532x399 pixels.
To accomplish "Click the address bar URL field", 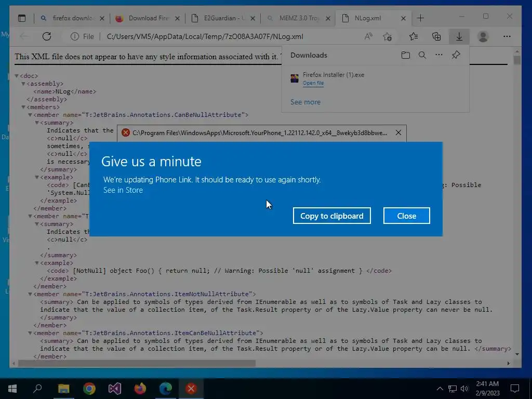I will tap(205, 37).
